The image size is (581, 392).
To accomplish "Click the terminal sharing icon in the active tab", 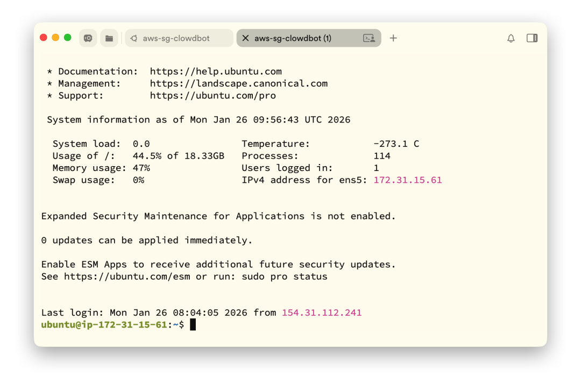I will tap(369, 38).
